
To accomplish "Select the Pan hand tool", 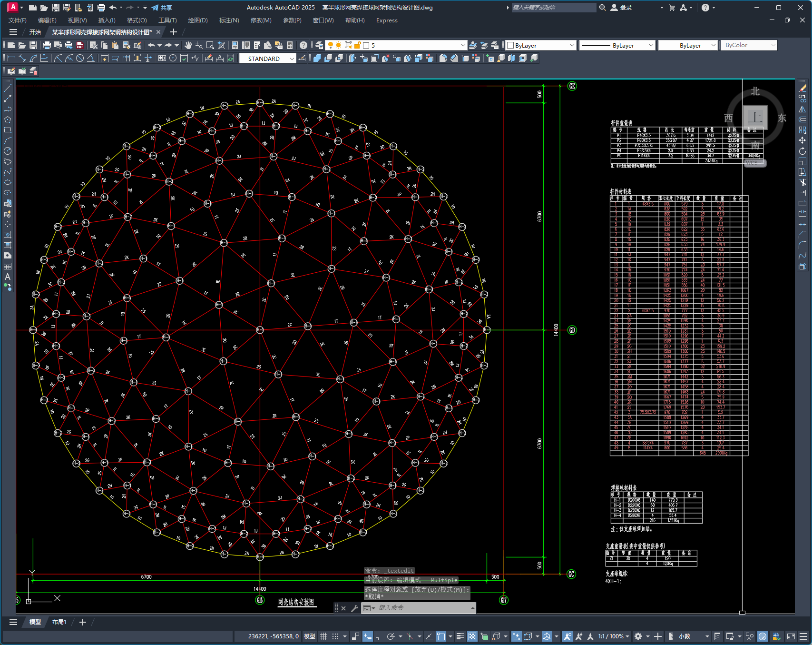I will tap(188, 45).
